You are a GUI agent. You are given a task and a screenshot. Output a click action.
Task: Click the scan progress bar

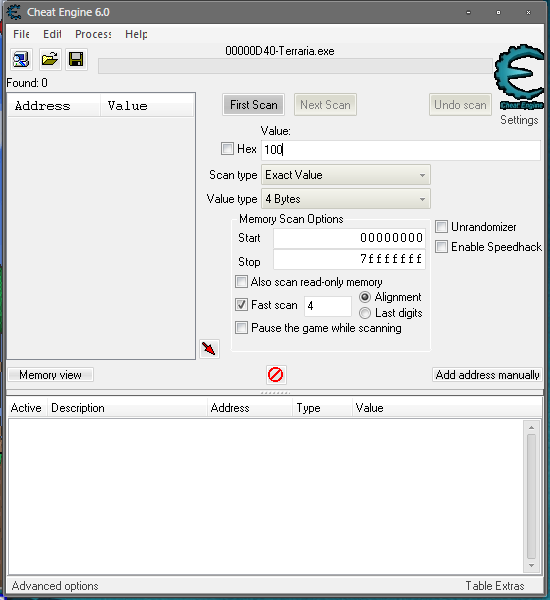click(x=295, y=66)
